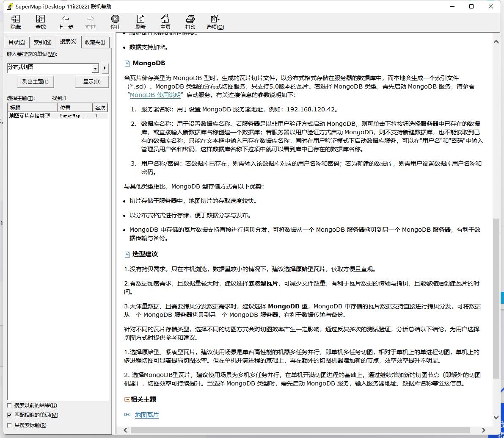The width and height of the screenshot is (504, 438).
Task: Click the 显示(D) button
Action: [91, 82]
